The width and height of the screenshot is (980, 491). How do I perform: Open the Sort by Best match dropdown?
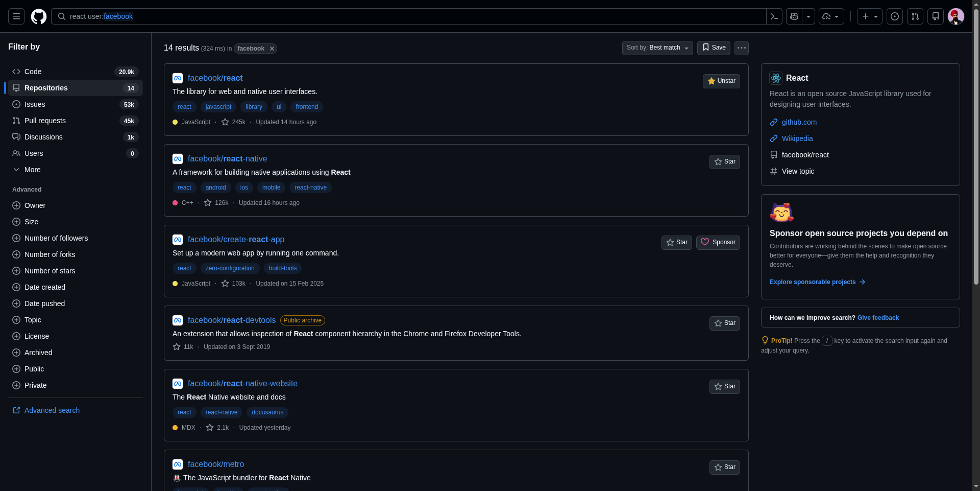tap(657, 48)
